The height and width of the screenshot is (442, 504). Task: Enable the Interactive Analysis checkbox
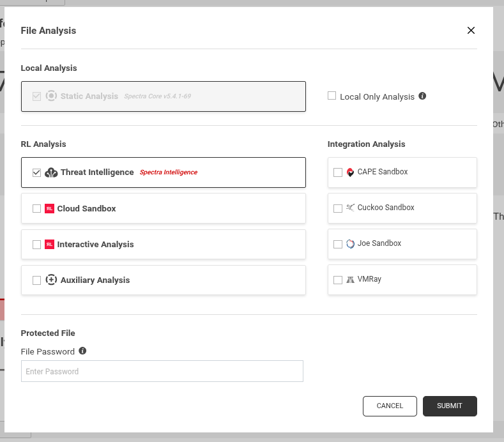[36, 245]
